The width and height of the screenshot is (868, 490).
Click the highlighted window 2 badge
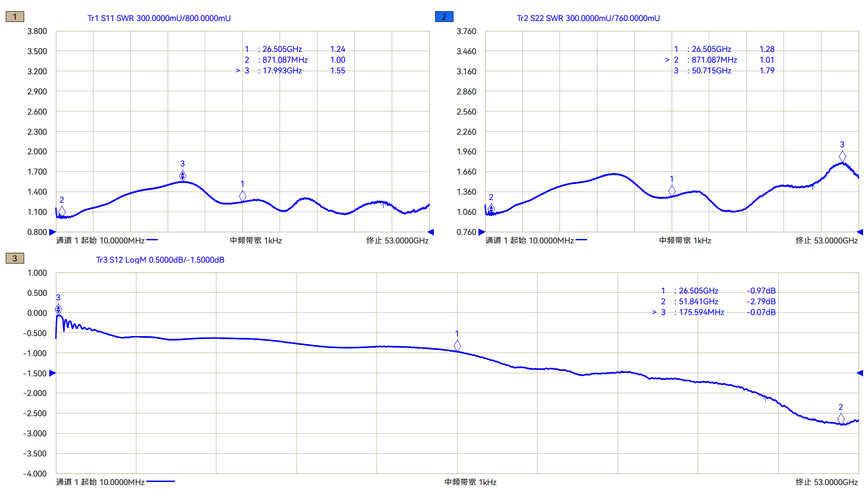[444, 17]
